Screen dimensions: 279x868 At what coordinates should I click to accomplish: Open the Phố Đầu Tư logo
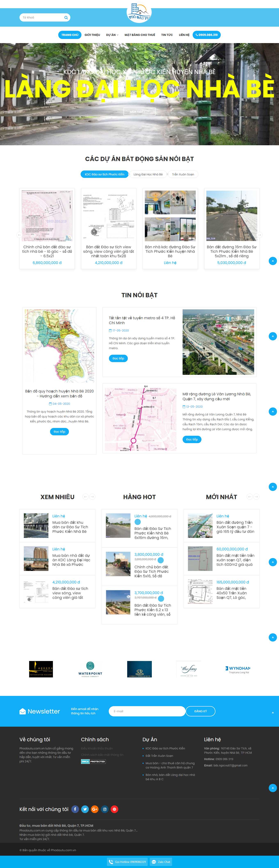139,13
